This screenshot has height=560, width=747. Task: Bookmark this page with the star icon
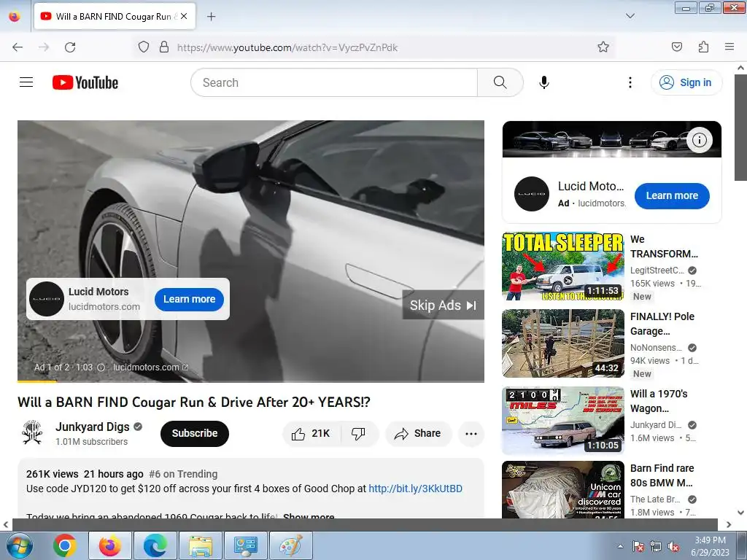point(603,47)
